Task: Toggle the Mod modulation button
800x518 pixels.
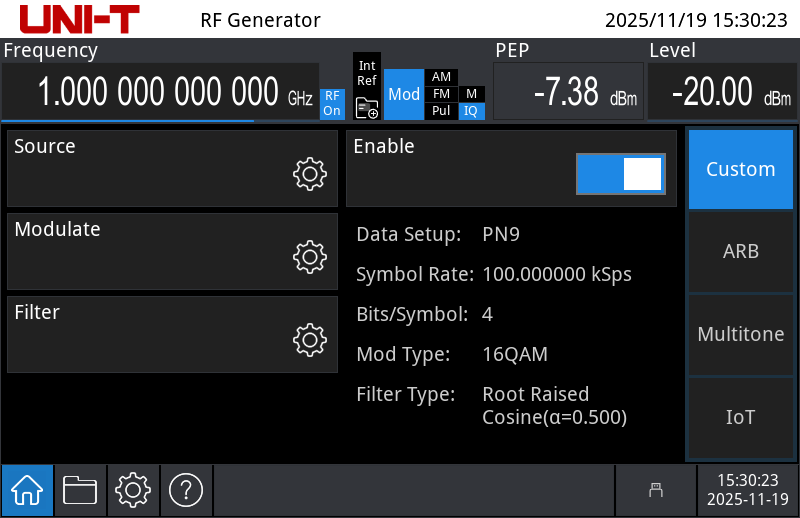Action: point(404,95)
